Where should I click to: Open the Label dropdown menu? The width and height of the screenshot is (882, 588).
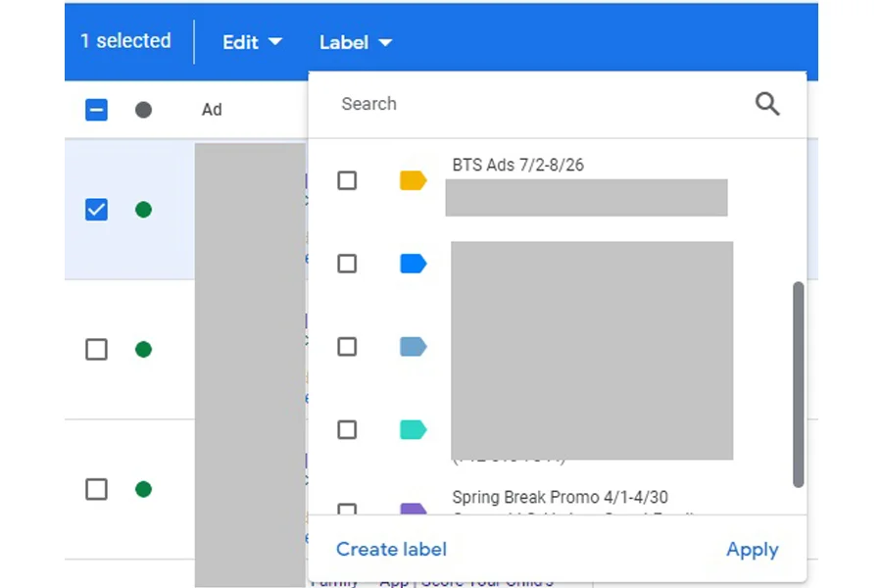pos(356,42)
